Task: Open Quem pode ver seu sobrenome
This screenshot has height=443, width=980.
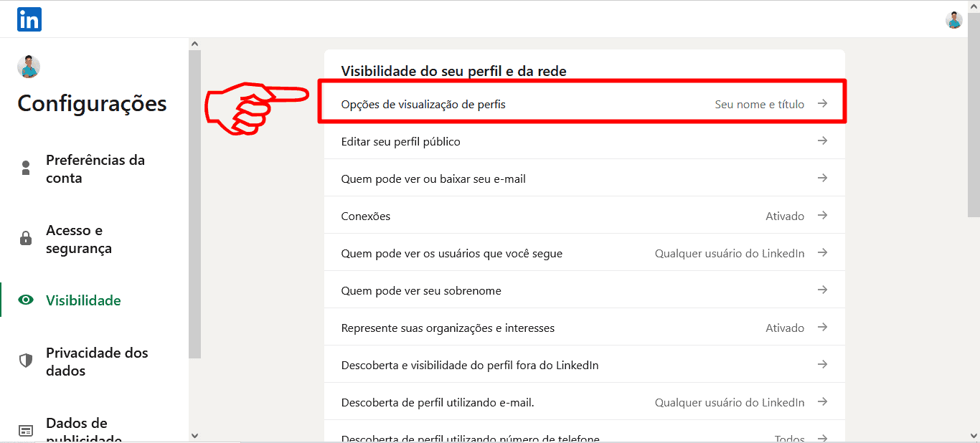Action: click(585, 290)
